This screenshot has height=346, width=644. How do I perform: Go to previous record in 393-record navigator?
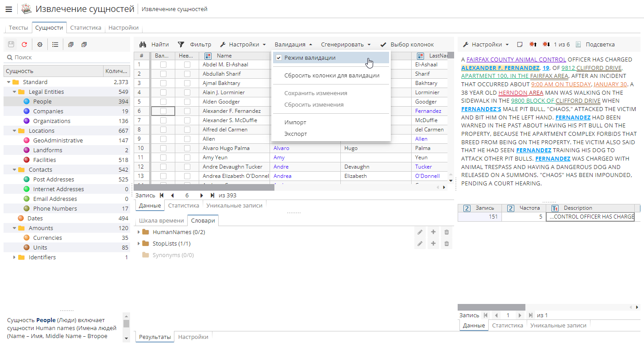coord(172,196)
